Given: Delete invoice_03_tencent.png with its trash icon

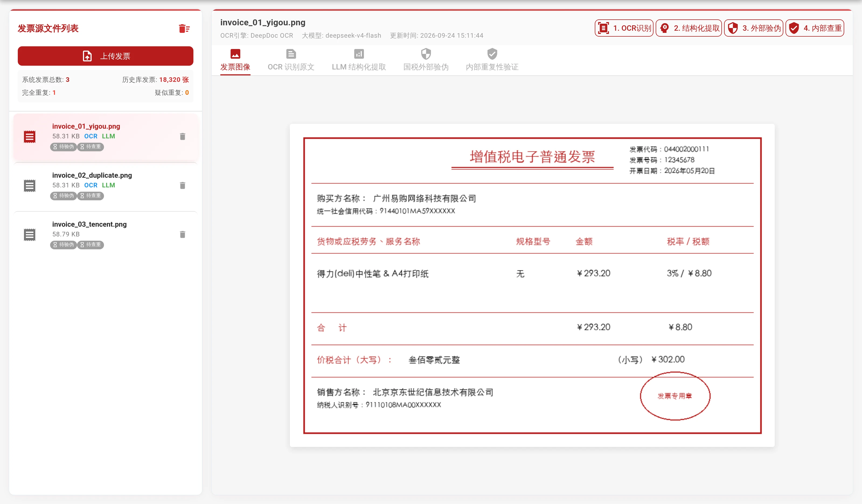Looking at the screenshot, I should (182, 234).
